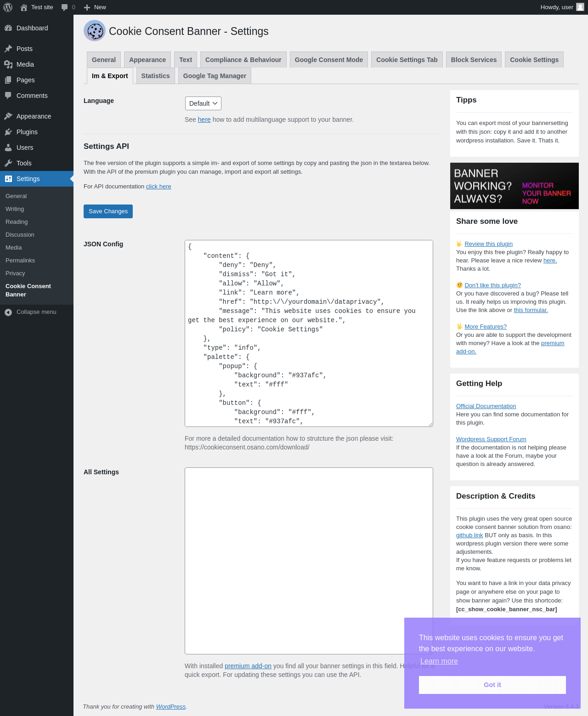Click the Dashboard gauge icon

tap(8, 28)
